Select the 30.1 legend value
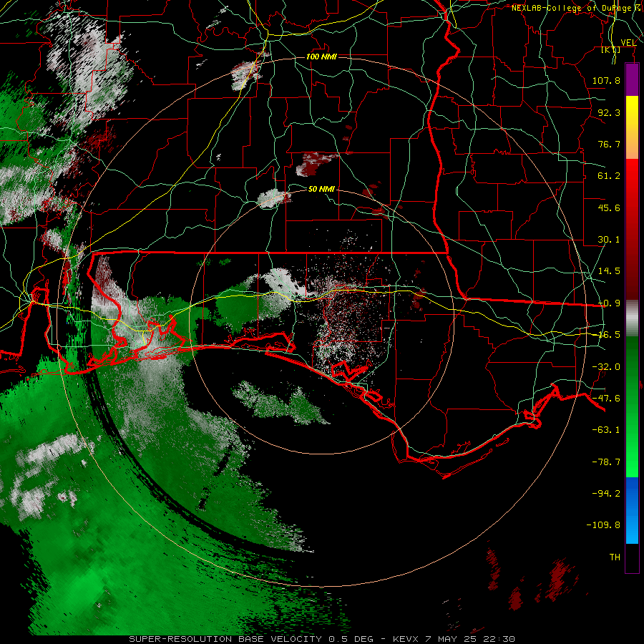 [609, 240]
